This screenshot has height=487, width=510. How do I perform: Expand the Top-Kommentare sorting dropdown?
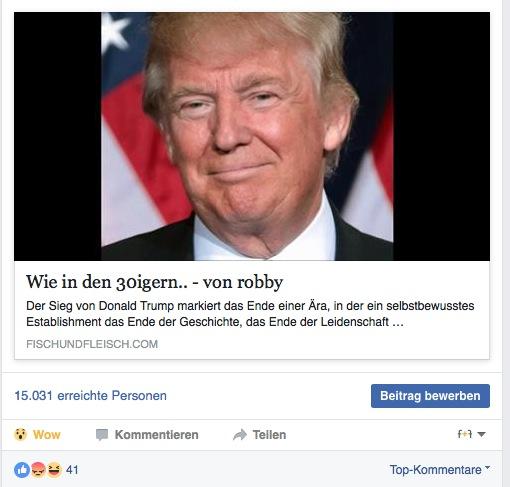coord(440,470)
